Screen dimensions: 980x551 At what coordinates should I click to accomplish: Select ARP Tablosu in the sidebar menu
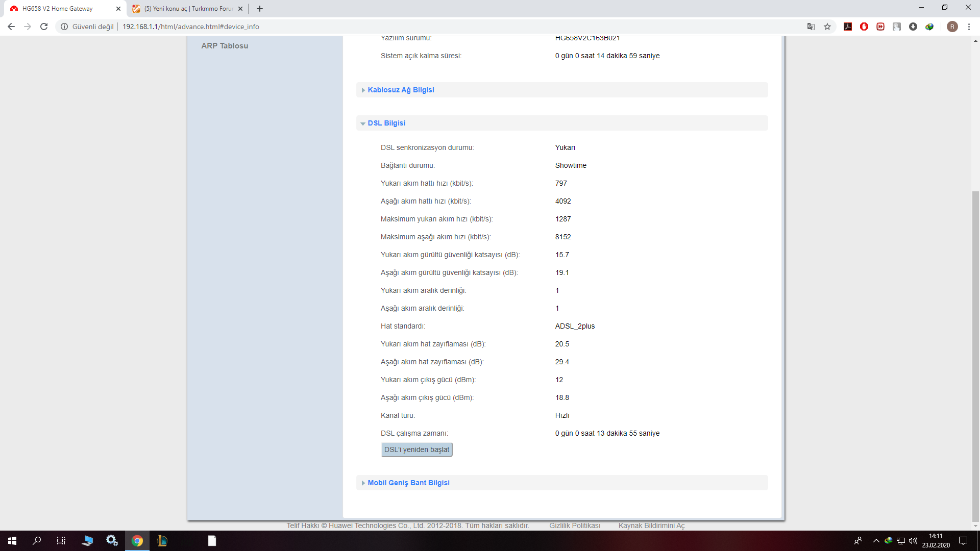225,46
